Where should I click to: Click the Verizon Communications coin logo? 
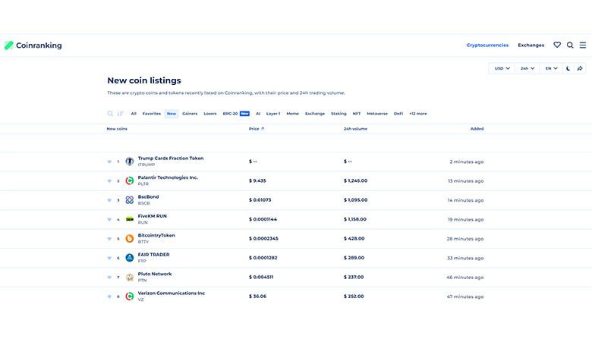click(130, 297)
